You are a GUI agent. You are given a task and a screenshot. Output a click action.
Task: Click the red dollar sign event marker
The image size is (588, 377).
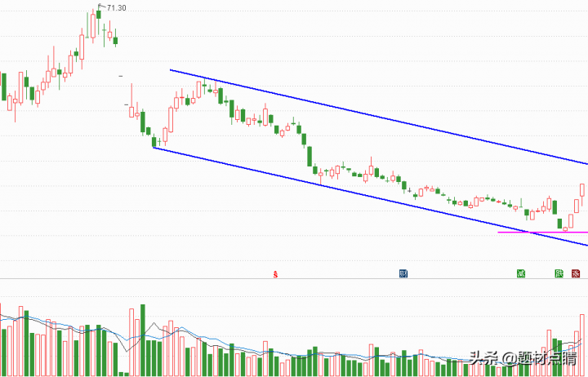tap(276, 274)
